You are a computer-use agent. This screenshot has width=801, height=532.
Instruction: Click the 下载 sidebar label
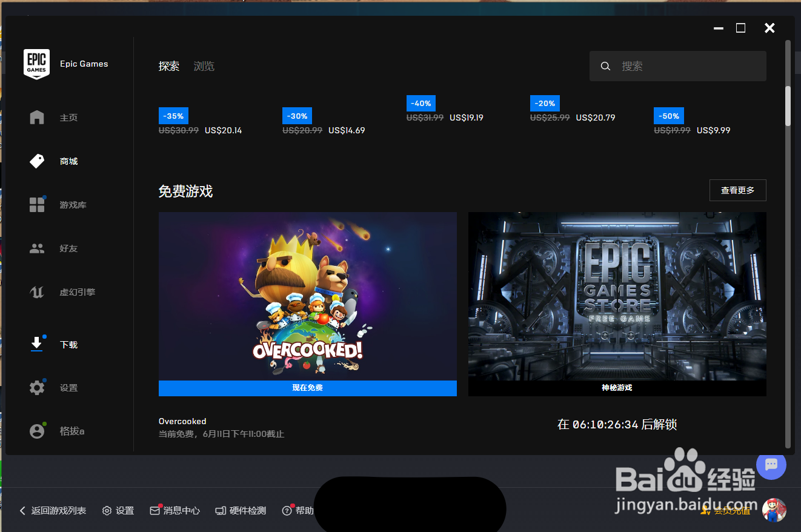[x=68, y=344]
